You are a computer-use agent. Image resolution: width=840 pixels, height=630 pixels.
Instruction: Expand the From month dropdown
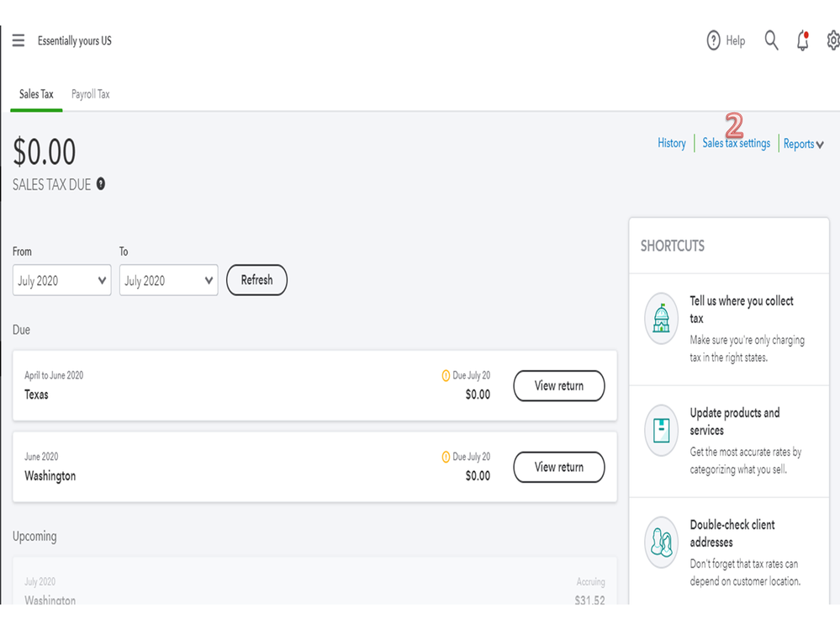(x=61, y=281)
